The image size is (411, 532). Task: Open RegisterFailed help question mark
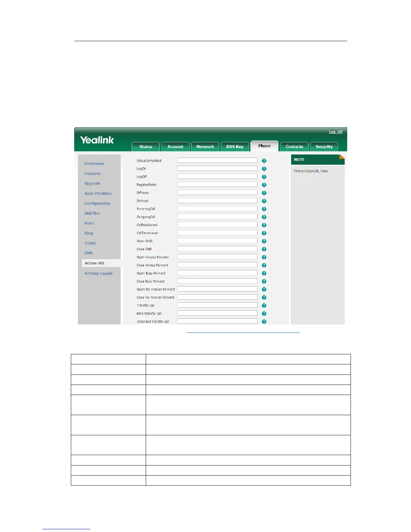[264, 185]
